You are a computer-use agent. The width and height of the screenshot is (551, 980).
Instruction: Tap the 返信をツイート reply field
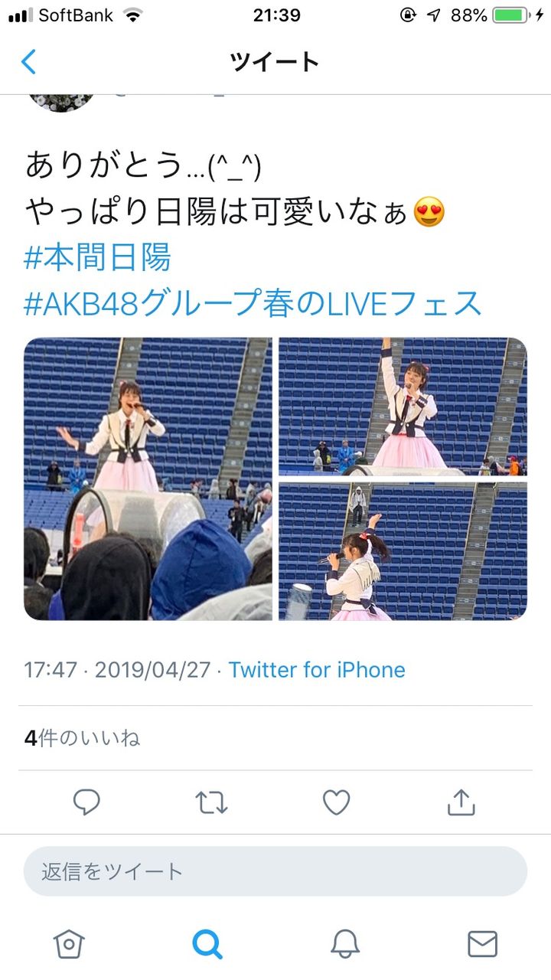(x=275, y=871)
